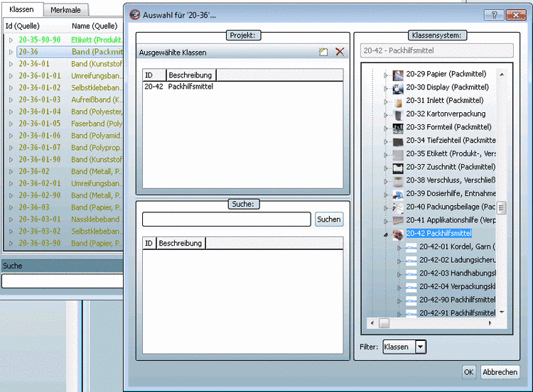Open the Filter Klassen dropdown

point(421,347)
